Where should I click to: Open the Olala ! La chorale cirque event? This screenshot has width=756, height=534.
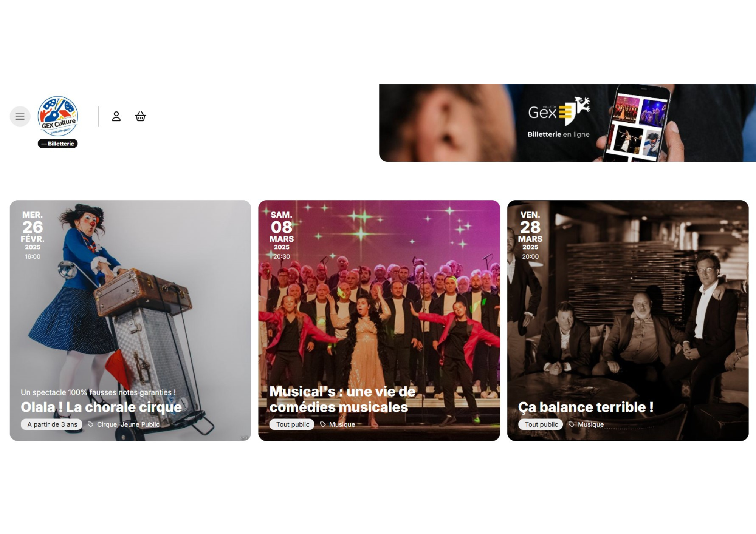click(101, 407)
